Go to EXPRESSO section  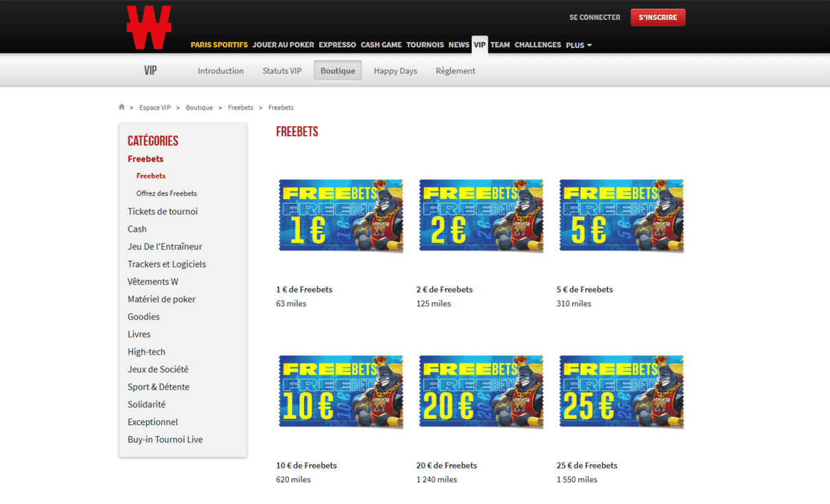pyautogui.click(x=337, y=45)
